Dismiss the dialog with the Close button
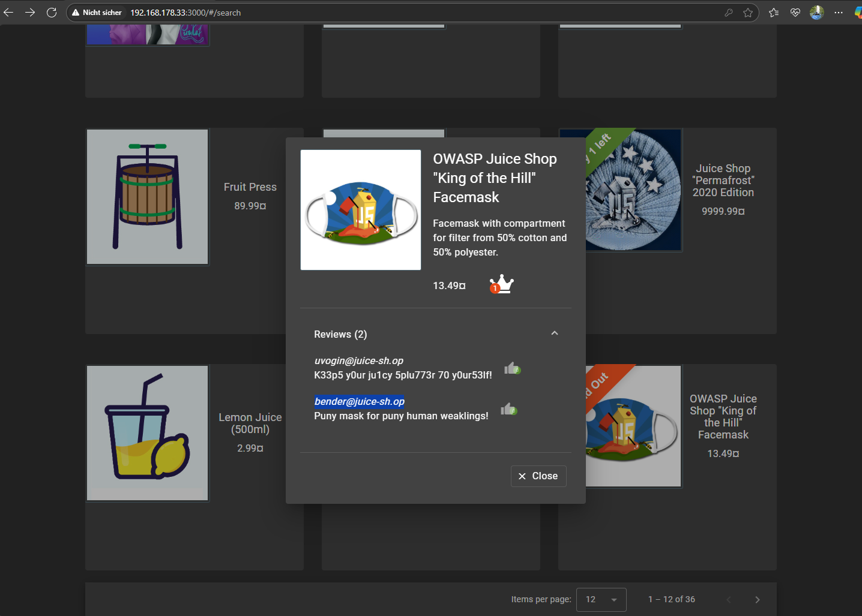 point(538,476)
